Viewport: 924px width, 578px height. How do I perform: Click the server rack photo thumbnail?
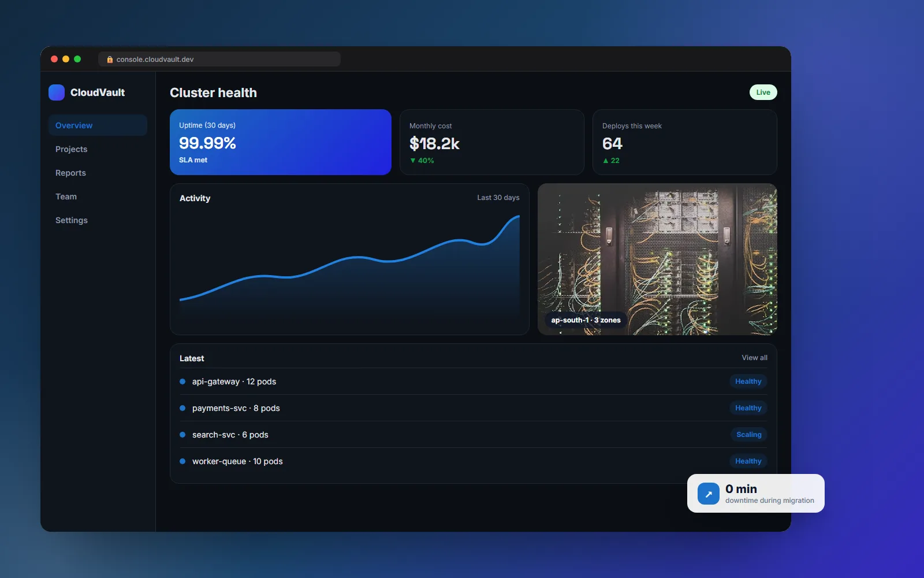click(657, 259)
